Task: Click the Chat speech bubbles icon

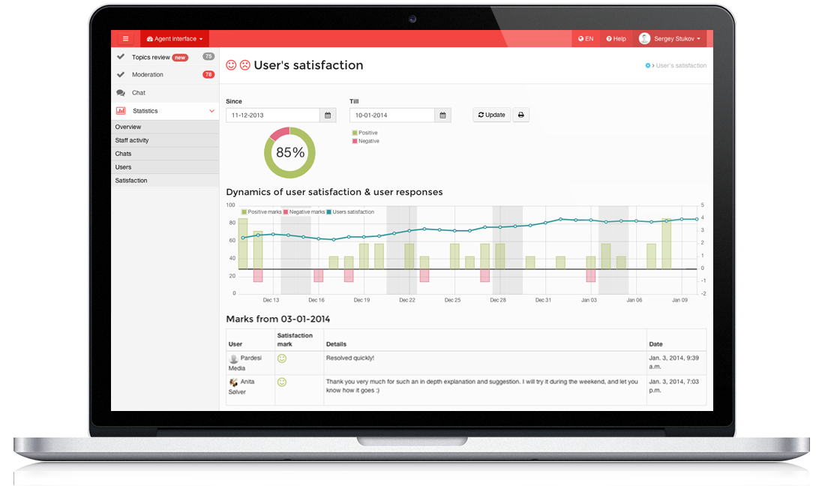Action: coord(121,92)
